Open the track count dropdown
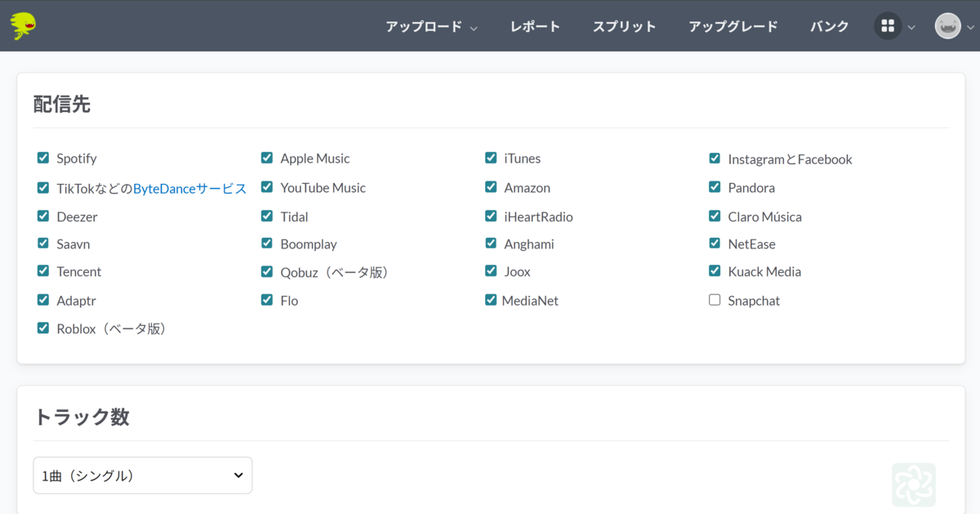The image size is (980, 514). pos(142,475)
